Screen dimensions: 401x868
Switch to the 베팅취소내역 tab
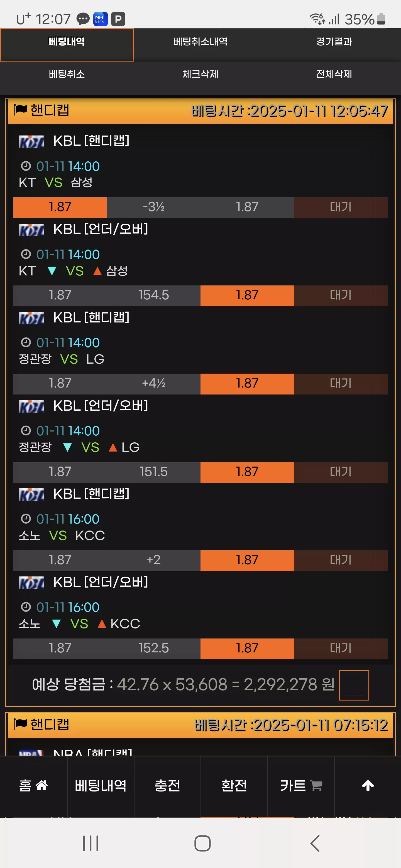click(x=200, y=41)
